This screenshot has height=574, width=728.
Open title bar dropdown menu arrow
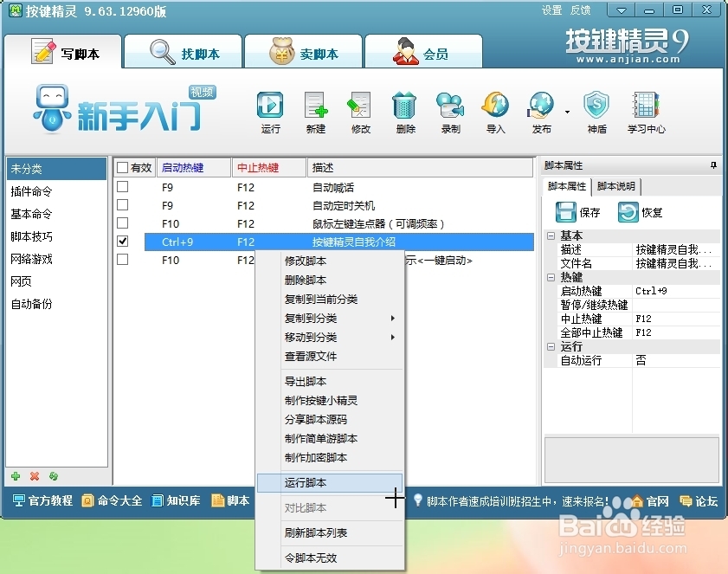[622, 10]
